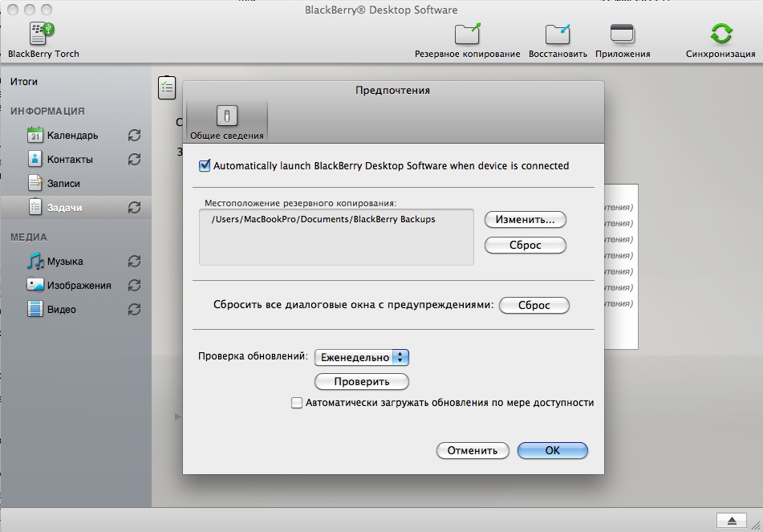The width and height of the screenshot is (763, 532).
Task: Click Сброс button for backup location
Action: pyautogui.click(x=525, y=245)
